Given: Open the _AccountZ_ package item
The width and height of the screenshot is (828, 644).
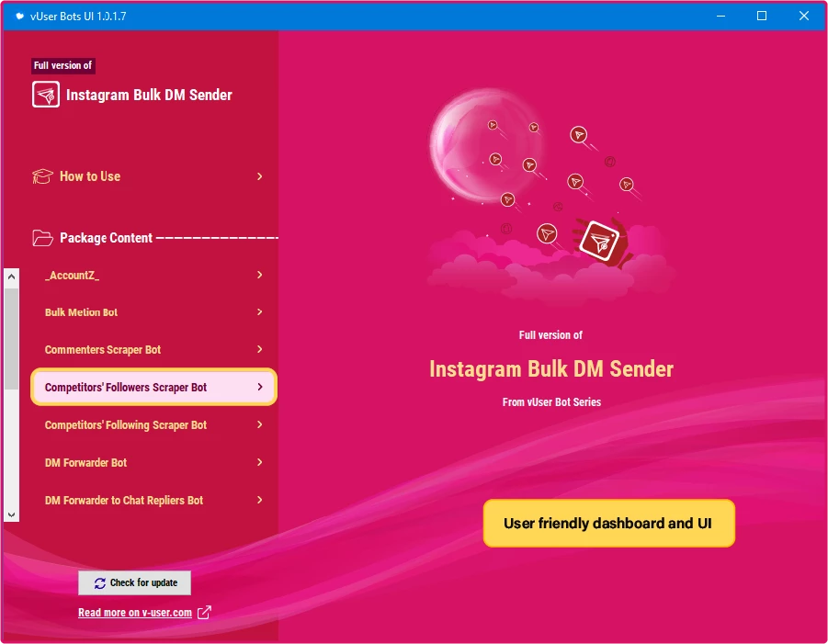Looking at the screenshot, I should tap(153, 275).
